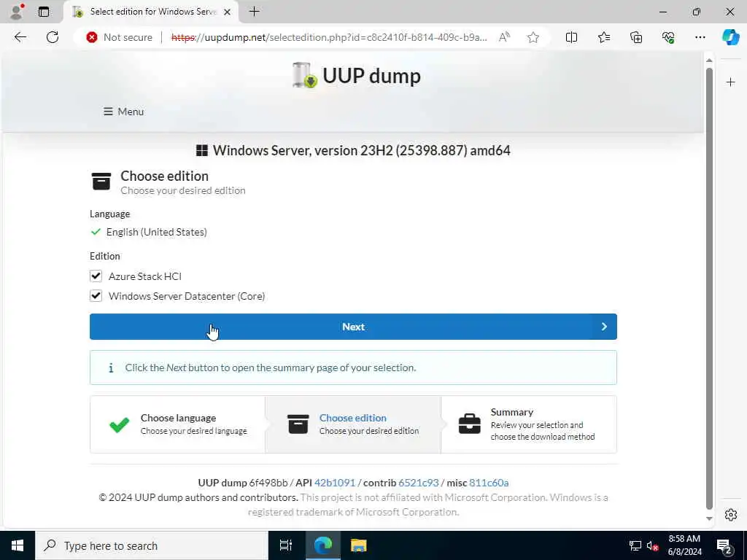Click scrollbar down arrow
Image resolution: width=747 pixels, height=560 pixels.
point(709,518)
